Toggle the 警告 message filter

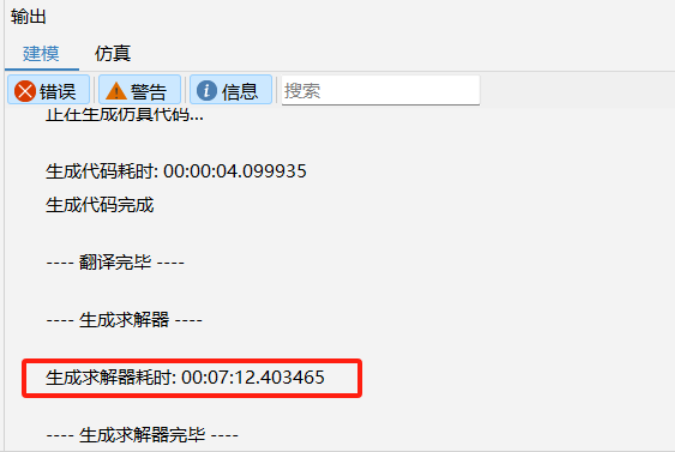pyautogui.click(x=139, y=90)
